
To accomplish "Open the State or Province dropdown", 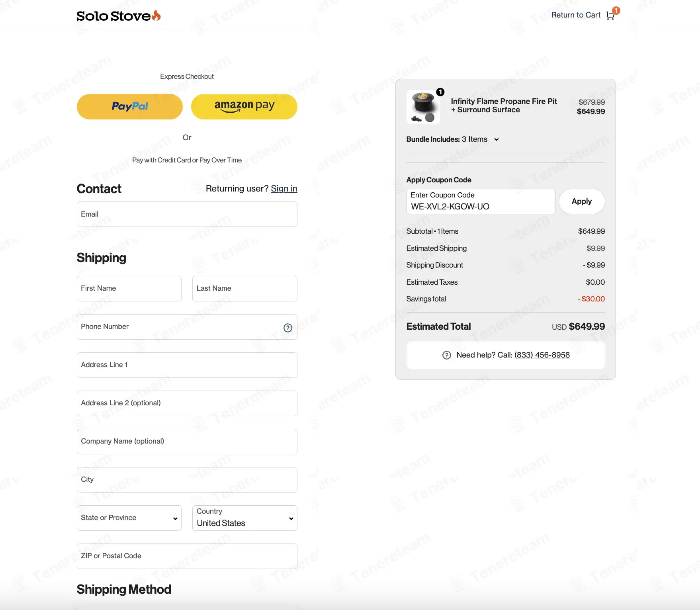I will [129, 518].
